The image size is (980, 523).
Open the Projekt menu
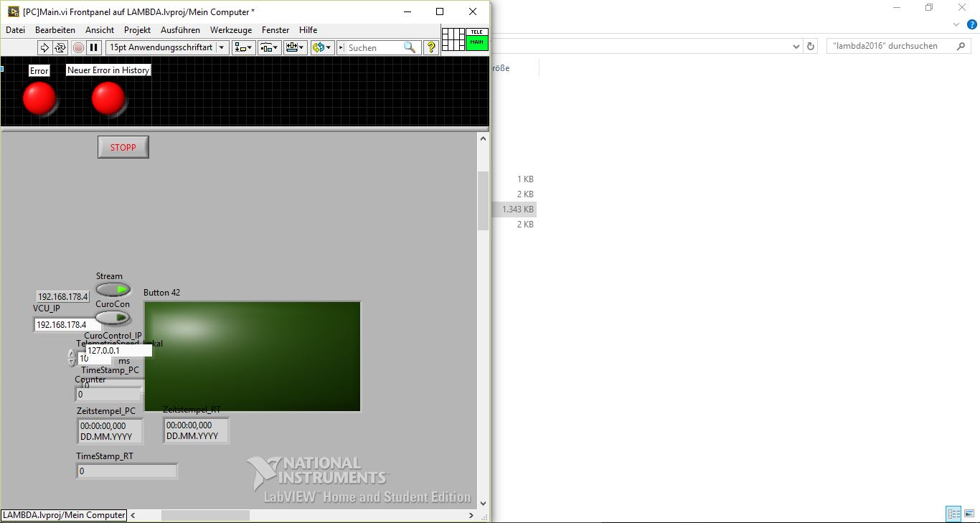(x=137, y=30)
